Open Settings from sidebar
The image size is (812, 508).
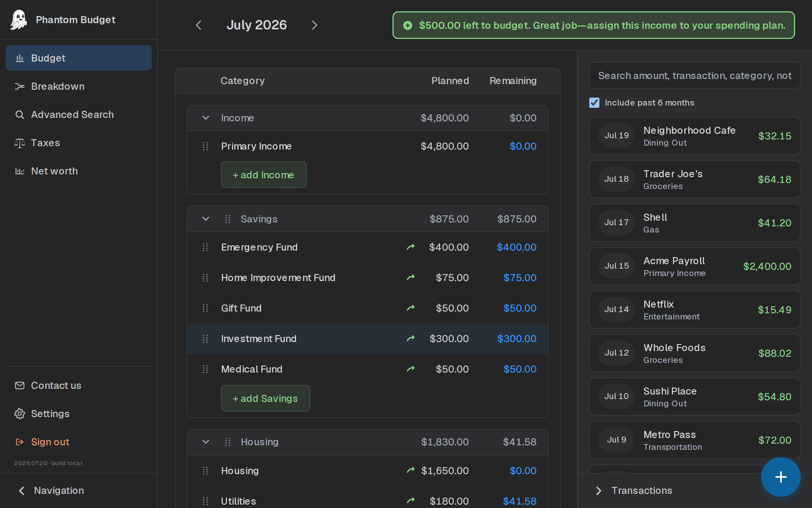78,413
